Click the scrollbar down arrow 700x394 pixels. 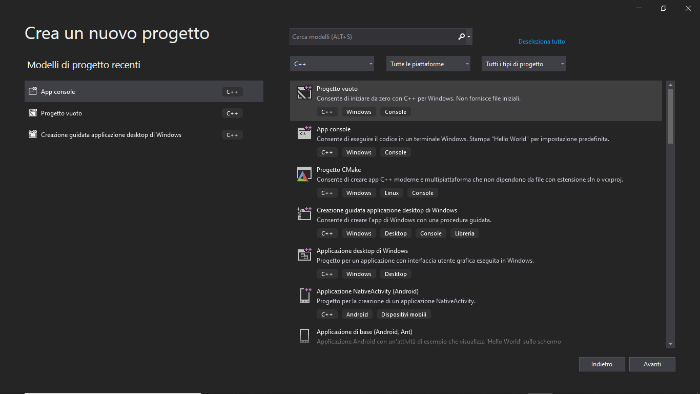click(670, 344)
